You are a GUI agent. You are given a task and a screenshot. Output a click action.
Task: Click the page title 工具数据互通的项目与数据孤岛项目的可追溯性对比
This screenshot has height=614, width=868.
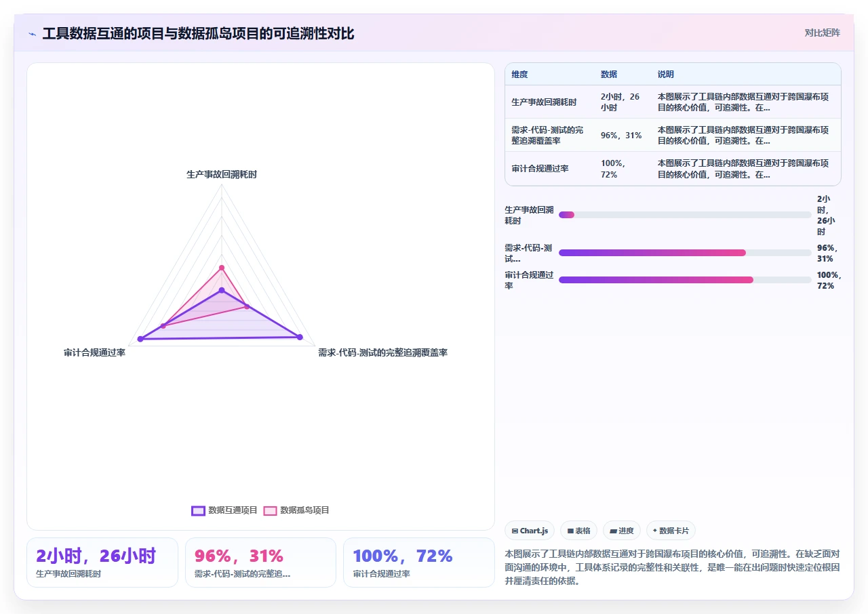(x=198, y=33)
